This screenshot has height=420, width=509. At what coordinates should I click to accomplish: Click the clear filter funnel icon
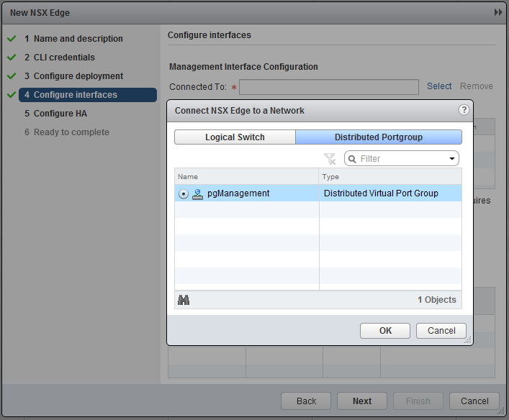coord(330,158)
